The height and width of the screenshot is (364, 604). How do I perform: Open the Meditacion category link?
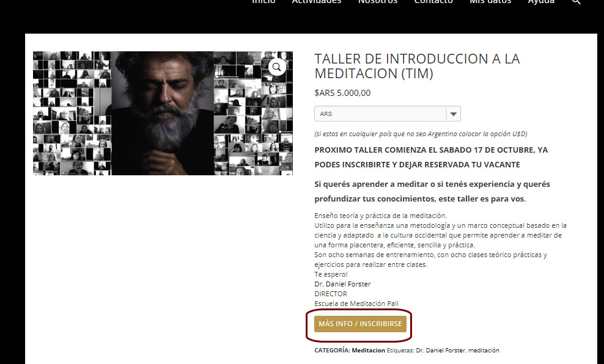(x=368, y=351)
